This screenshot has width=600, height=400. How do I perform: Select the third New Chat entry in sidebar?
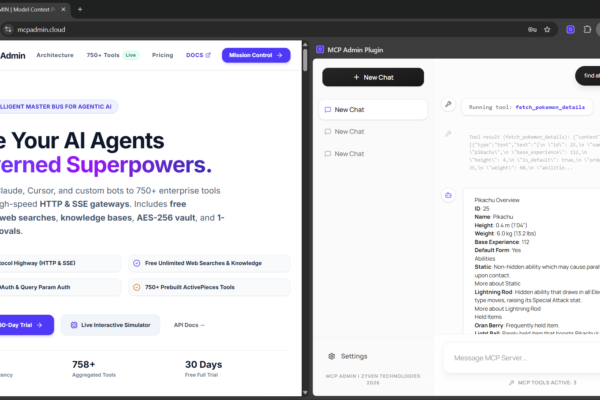[373, 154]
